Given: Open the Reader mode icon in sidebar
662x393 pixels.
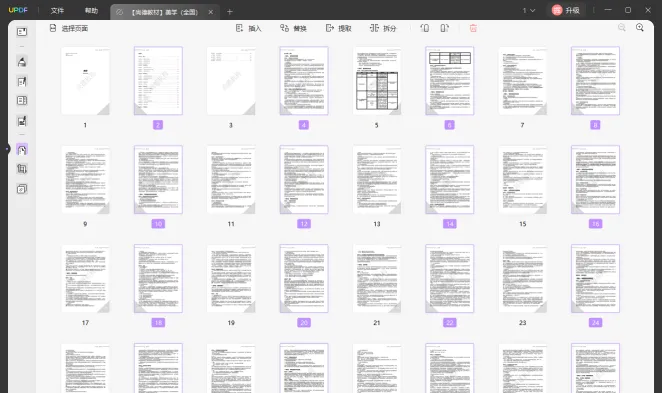Looking at the screenshot, I should 22,32.
